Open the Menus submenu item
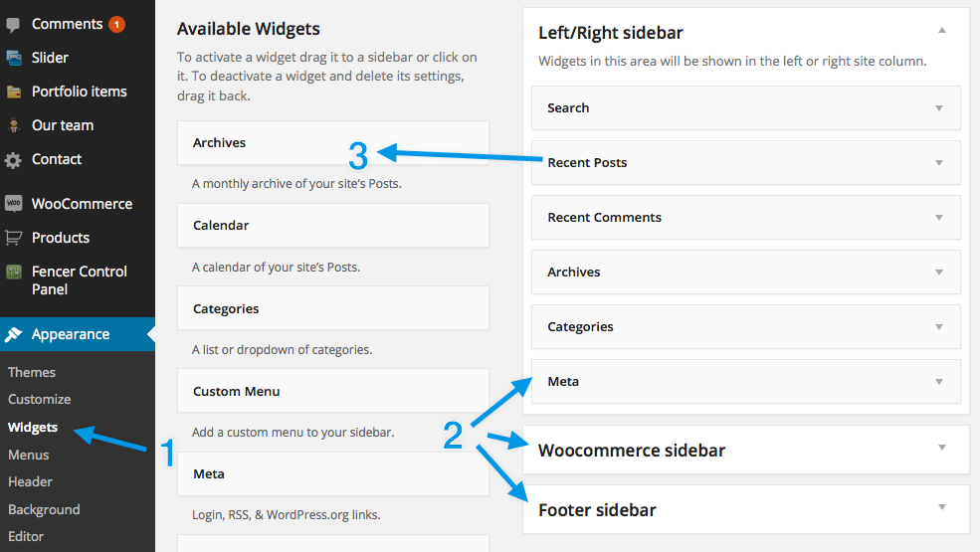Screen dimensions: 980x552 pyautogui.click(x=29, y=455)
